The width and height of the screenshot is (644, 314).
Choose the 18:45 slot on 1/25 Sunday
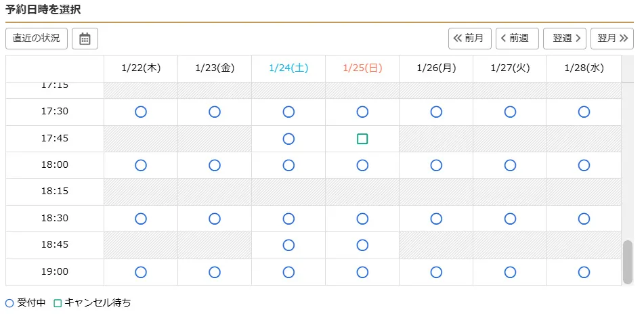tap(362, 245)
